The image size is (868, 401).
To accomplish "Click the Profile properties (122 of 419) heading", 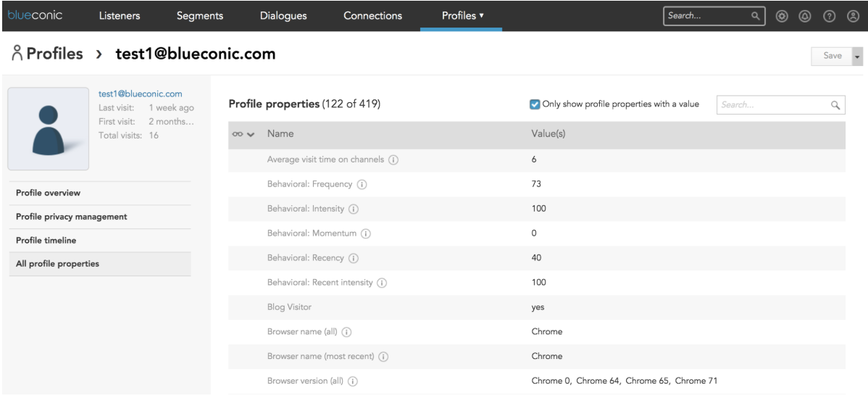I will [x=304, y=104].
